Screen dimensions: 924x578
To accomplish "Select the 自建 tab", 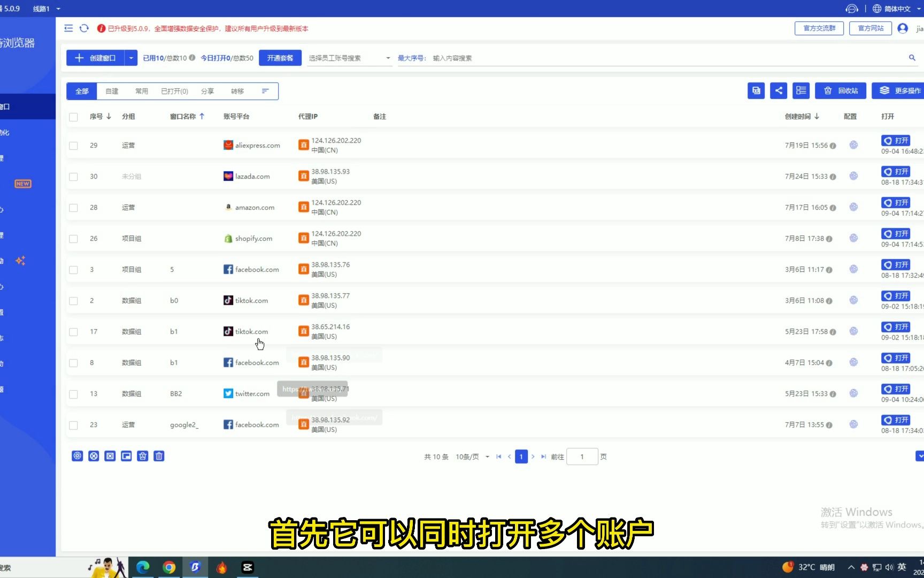I will click(112, 91).
